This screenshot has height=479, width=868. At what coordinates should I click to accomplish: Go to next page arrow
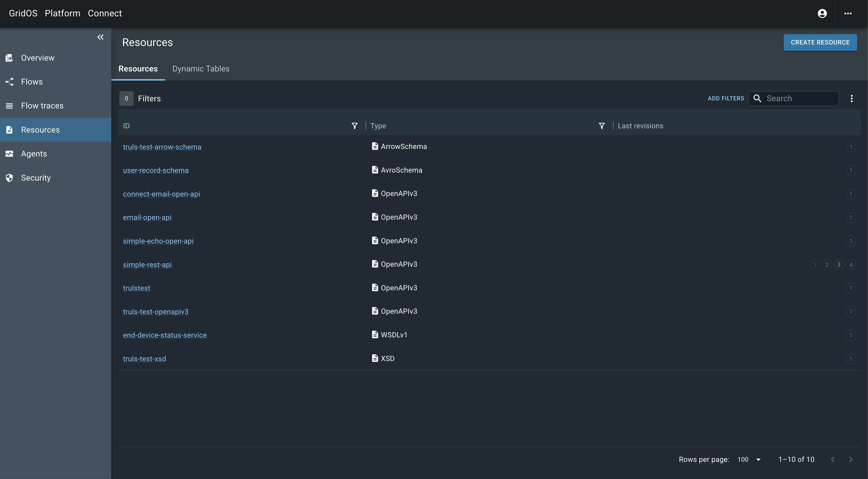click(x=851, y=459)
